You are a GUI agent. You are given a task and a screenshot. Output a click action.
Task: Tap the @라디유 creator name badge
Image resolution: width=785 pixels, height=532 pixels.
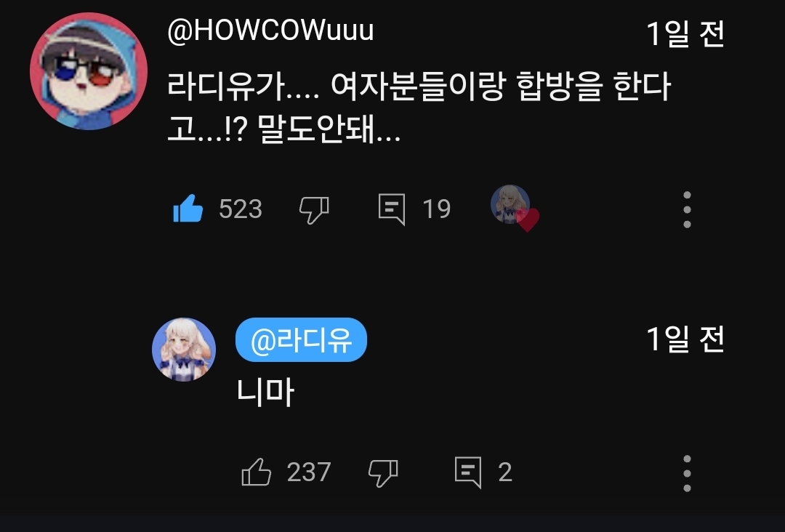[x=301, y=340]
